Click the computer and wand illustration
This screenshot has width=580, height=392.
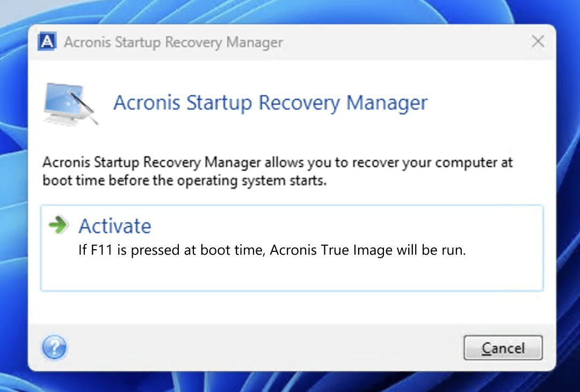coord(70,104)
